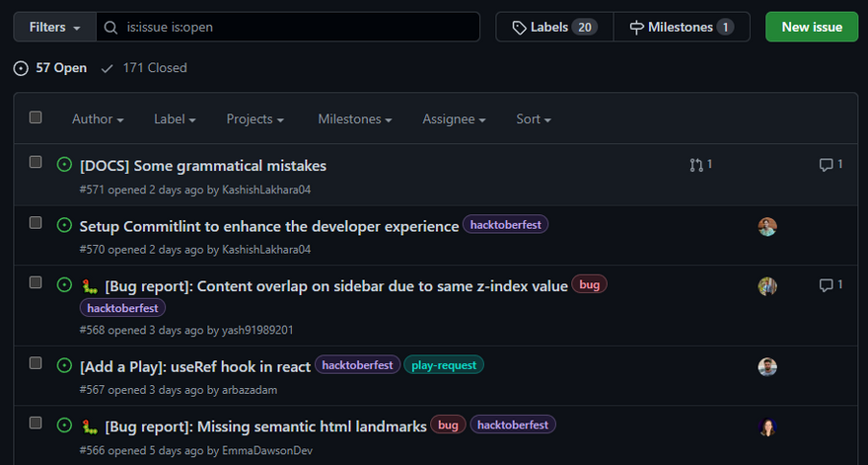Click assignee avatar on Content overlap sidebar issue
This screenshot has width=868, height=465.
[767, 286]
